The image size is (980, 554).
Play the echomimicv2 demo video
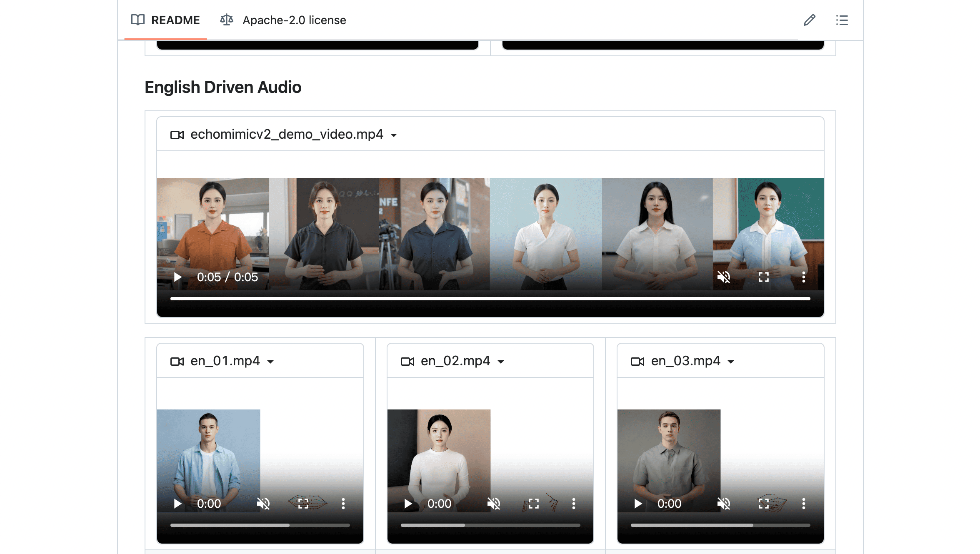(177, 277)
